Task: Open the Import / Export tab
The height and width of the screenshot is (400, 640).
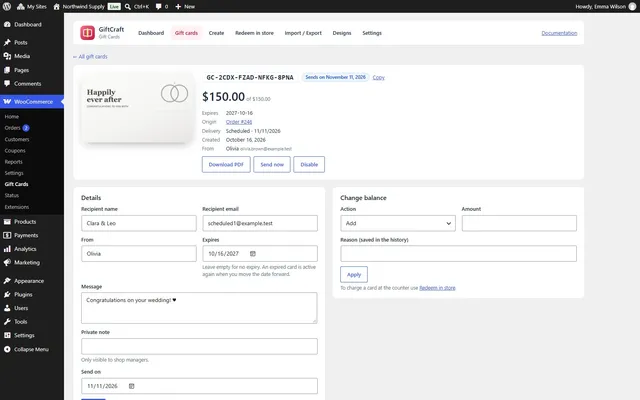Action: (x=303, y=33)
